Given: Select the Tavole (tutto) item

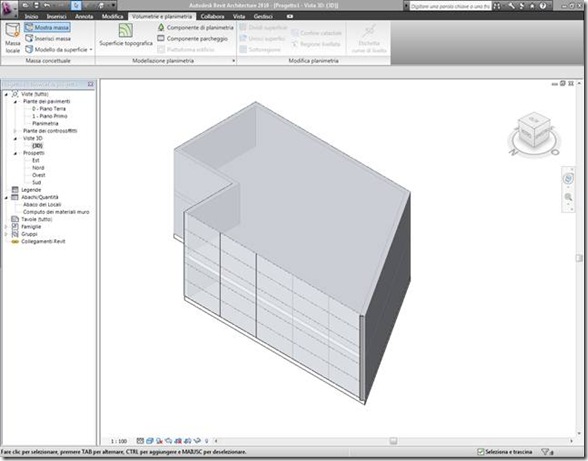Looking at the screenshot, I should 37,219.
